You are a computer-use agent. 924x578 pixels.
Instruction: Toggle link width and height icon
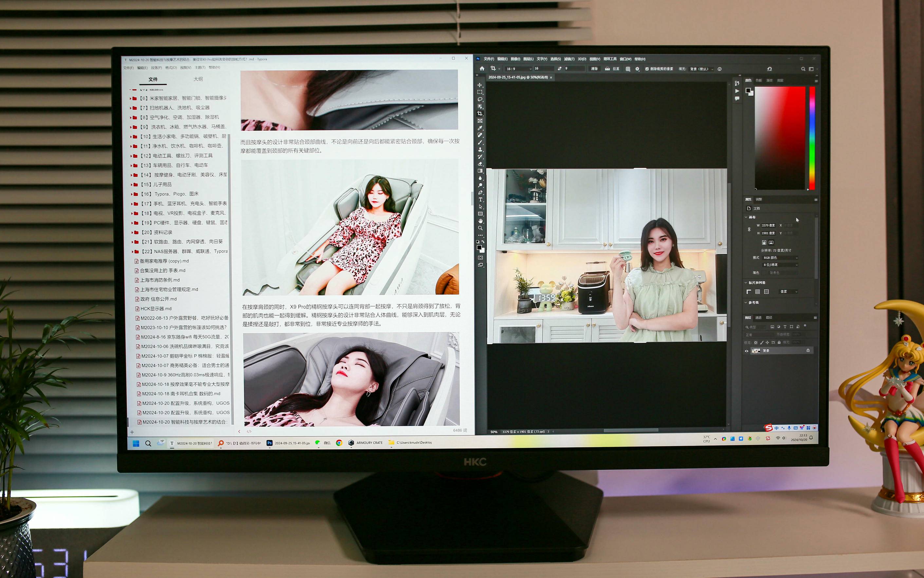[x=749, y=229]
